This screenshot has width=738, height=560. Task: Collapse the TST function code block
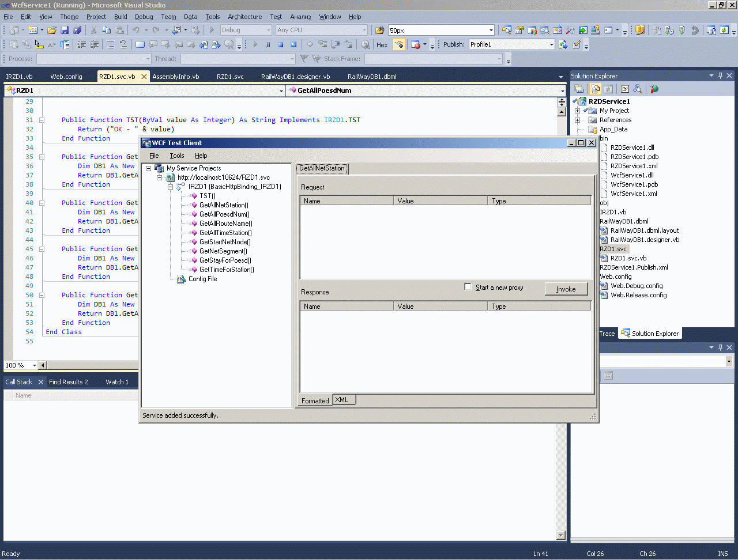42,120
